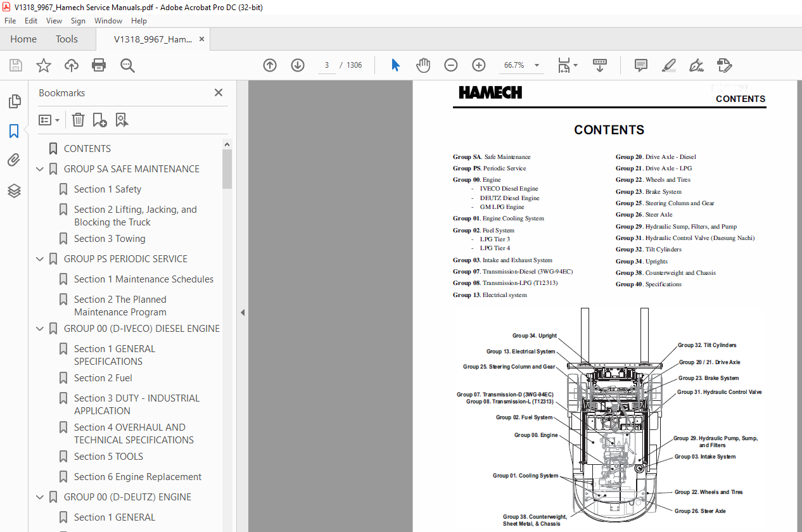Open the Layers sidebar panel
The image size is (802, 532).
[x=14, y=191]
